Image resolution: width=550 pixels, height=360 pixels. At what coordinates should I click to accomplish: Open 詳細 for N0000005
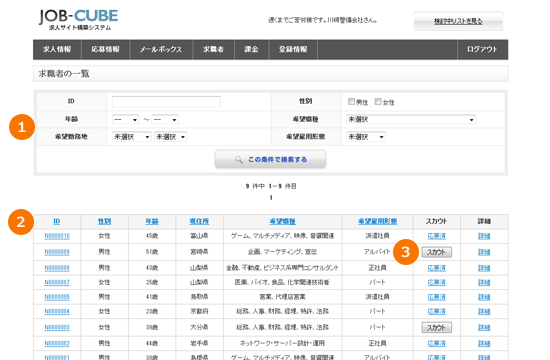tap(484, 297)
